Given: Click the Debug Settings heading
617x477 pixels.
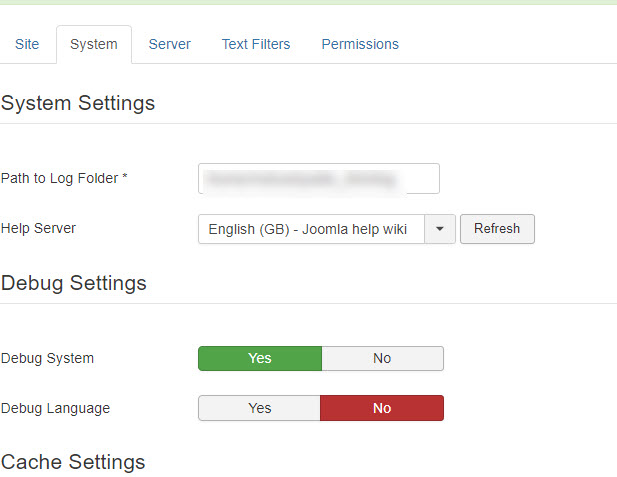Looking at the screenshot, I should (x=74, y=283).
